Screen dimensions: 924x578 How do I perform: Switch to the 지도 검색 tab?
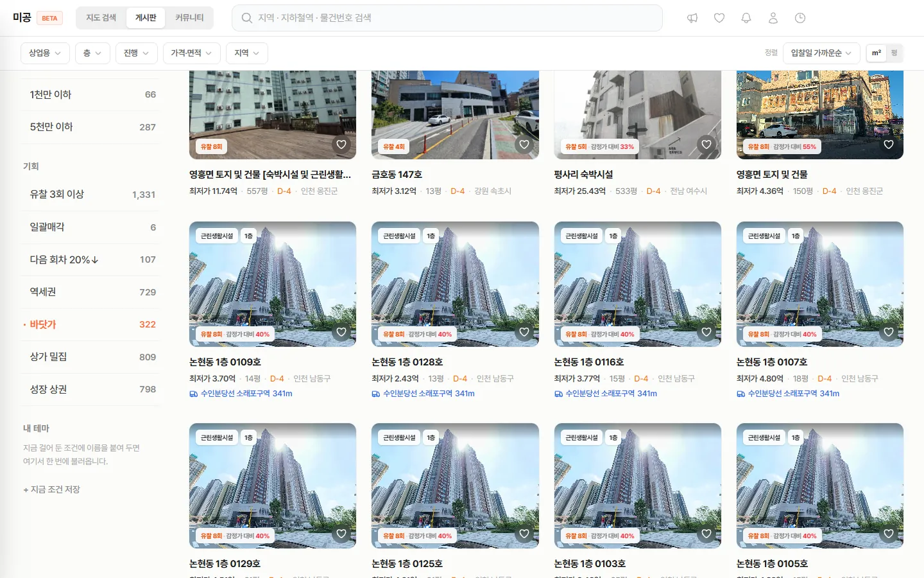click(101, 18)
